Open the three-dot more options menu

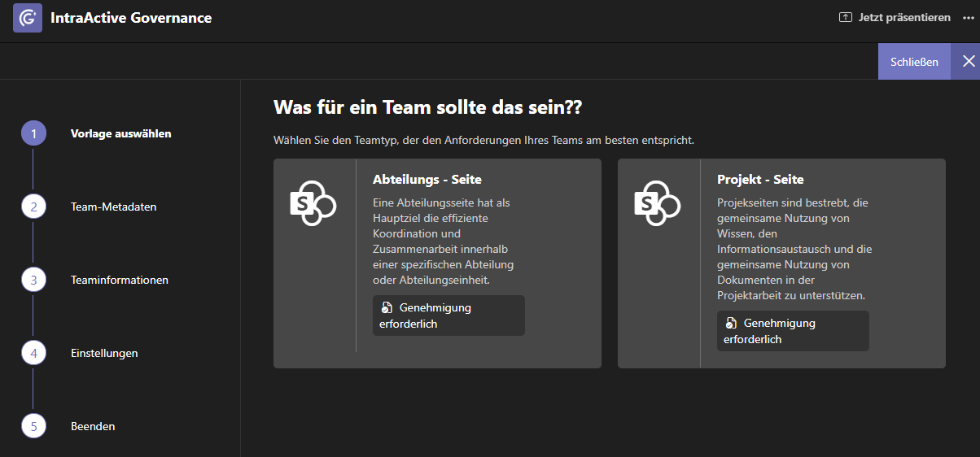coord(967,17)
